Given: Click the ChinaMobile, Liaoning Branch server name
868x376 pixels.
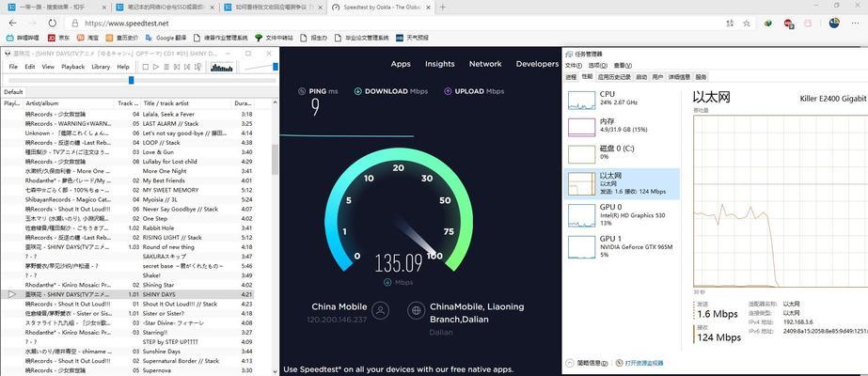Looking at the screenshot, I should pos(477,313).
